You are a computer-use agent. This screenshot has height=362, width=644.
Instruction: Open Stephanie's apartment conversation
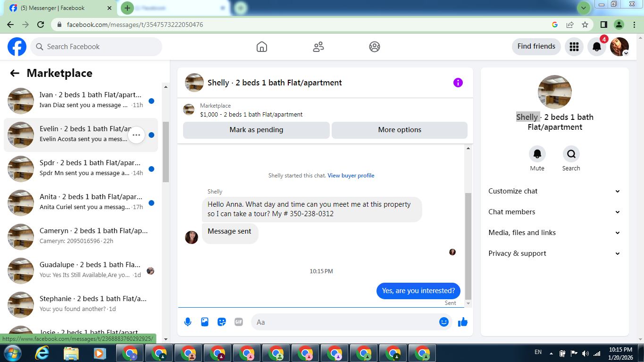click(x=81, y=305)
